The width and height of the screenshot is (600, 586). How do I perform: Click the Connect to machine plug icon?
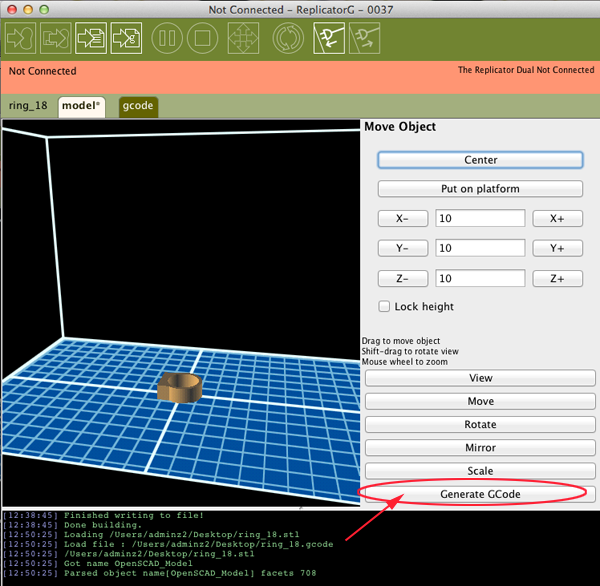click(x=329, y=38)
